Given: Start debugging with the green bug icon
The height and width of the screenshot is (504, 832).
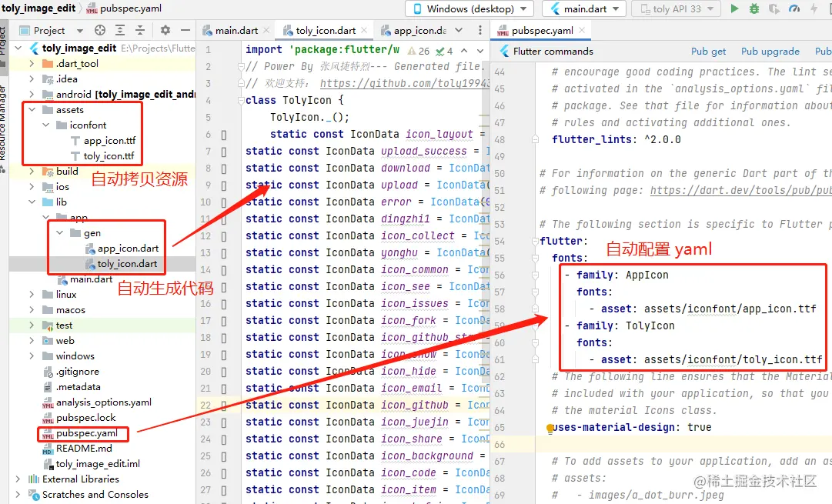Looking at the screenshot, I should tap(754, 8).
